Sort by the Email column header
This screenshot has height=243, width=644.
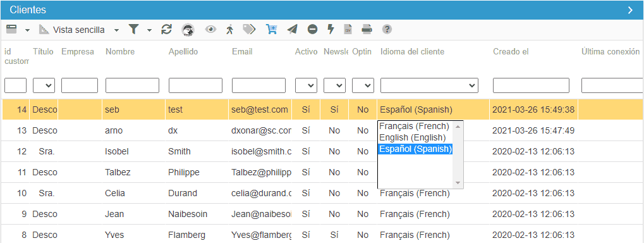coord(242,52)
